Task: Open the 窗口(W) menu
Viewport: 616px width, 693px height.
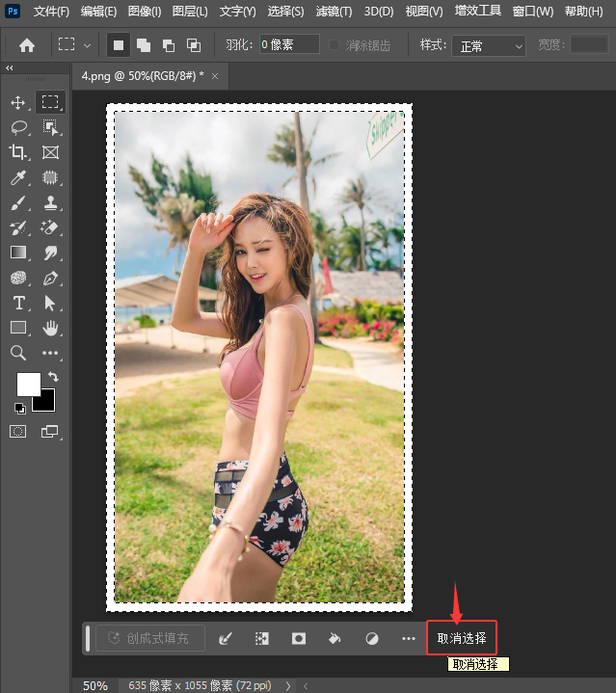Action: point(533,11)
